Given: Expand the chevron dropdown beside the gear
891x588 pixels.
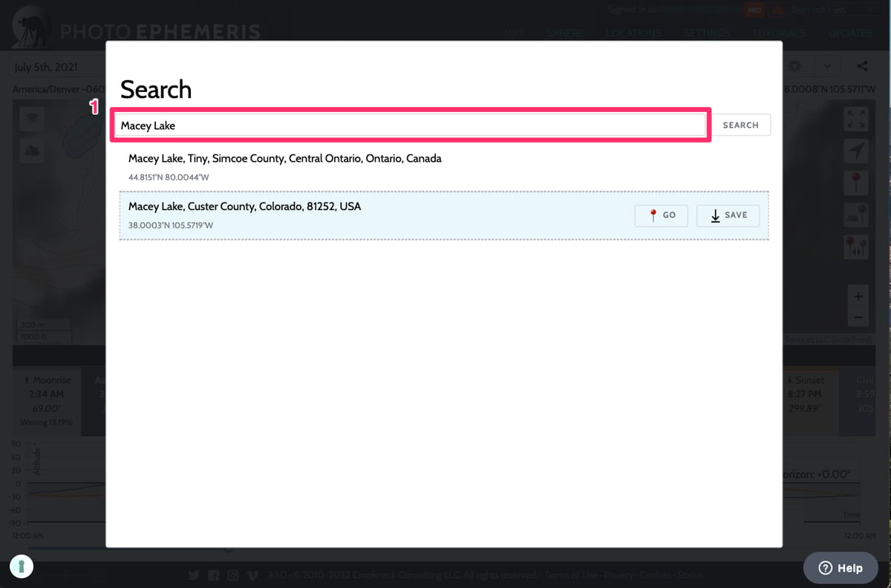Looking at the screenshot, I should (x=827, y=67).
